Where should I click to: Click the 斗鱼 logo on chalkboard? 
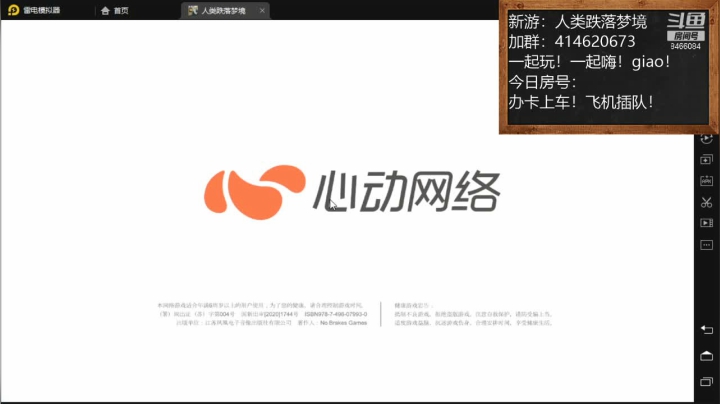pyautogui.click(x=686, y=21)
